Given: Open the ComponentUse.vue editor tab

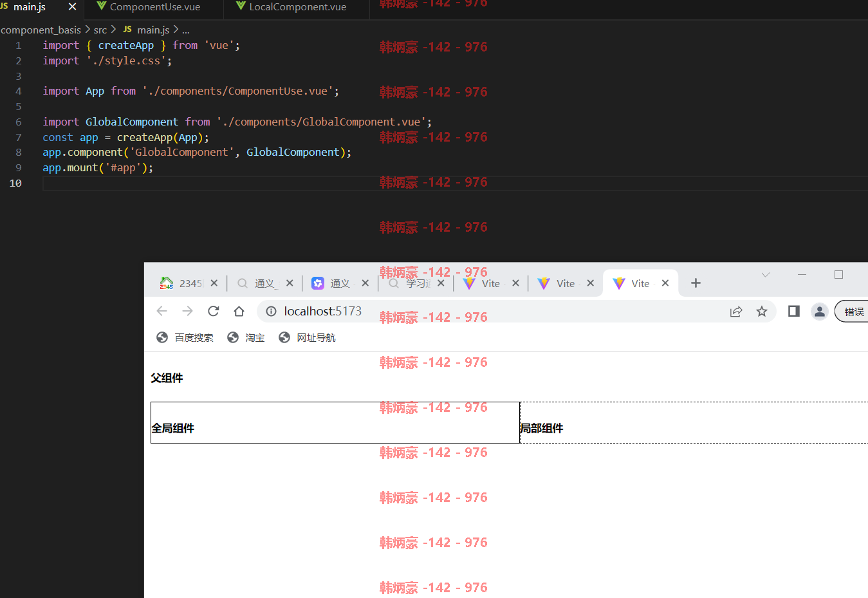Looking at the screenshot, I should click(x=154, y=7).
